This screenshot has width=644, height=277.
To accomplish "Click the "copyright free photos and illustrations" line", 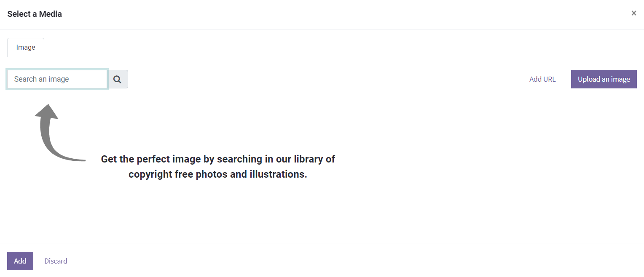I will [218, 174].
